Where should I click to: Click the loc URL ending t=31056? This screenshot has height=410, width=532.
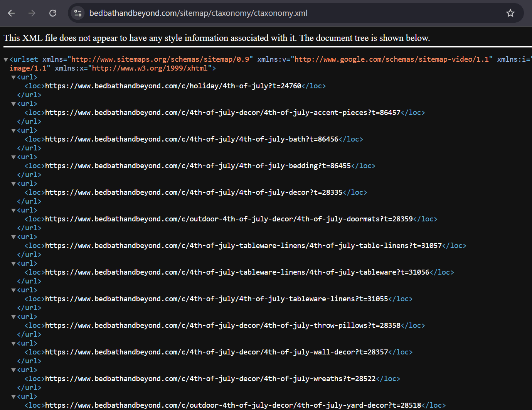237,272
